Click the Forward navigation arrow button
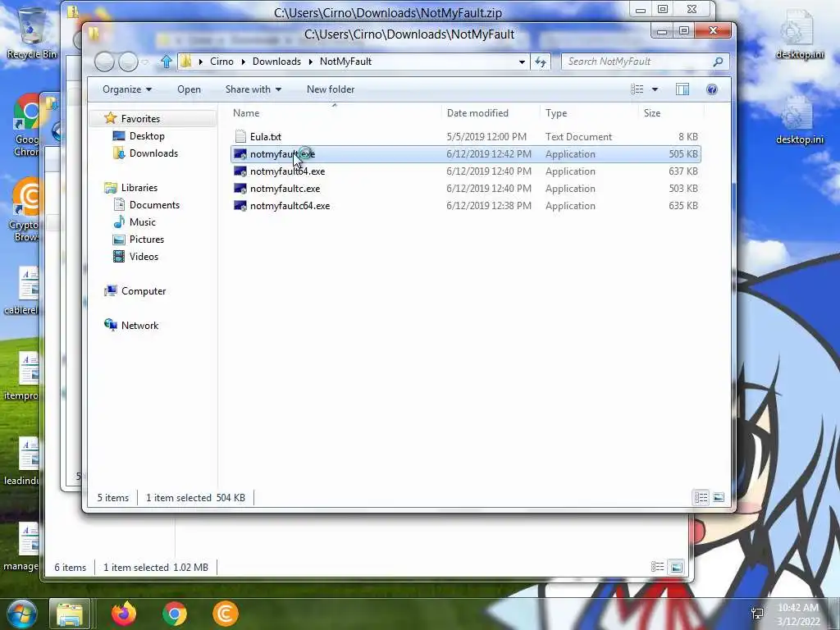Screen dimensions: 840x630 click(128, 62)
